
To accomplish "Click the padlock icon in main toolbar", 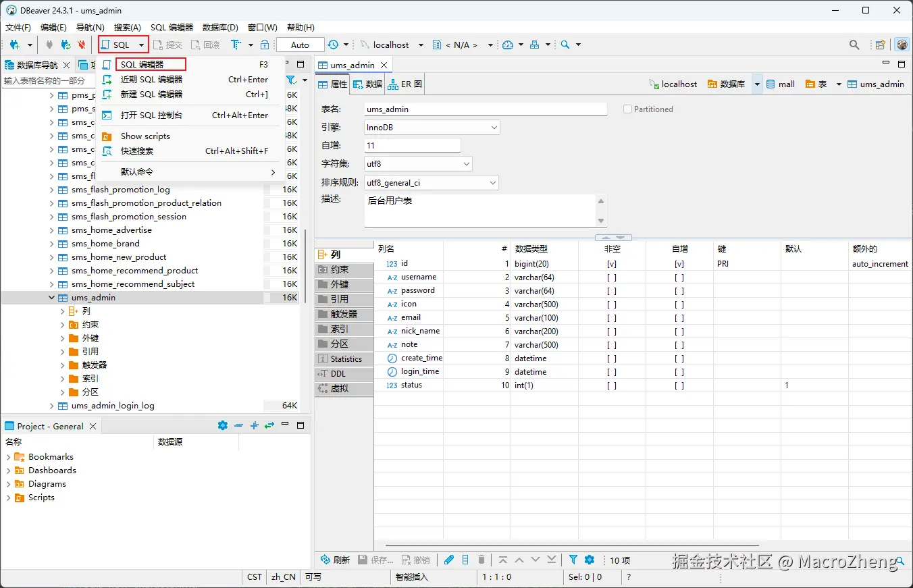I will point(265,45).
